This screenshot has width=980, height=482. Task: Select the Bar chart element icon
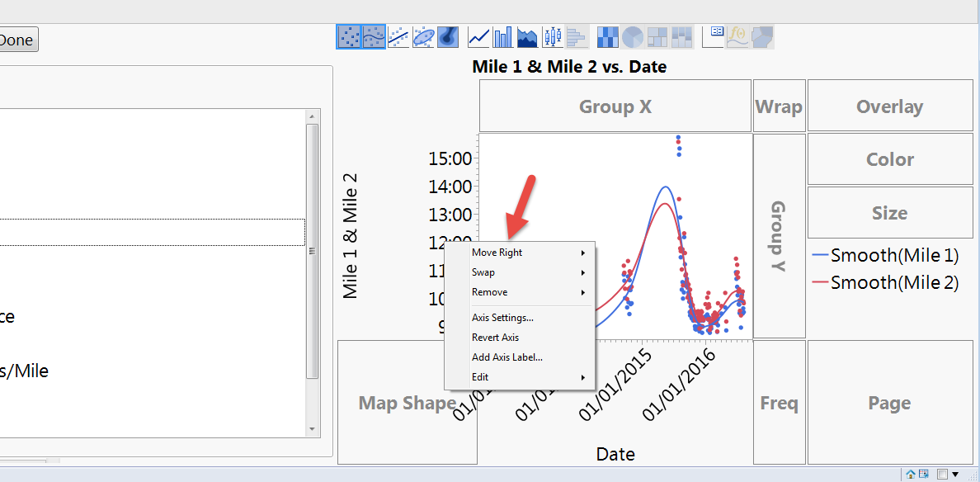502,36
